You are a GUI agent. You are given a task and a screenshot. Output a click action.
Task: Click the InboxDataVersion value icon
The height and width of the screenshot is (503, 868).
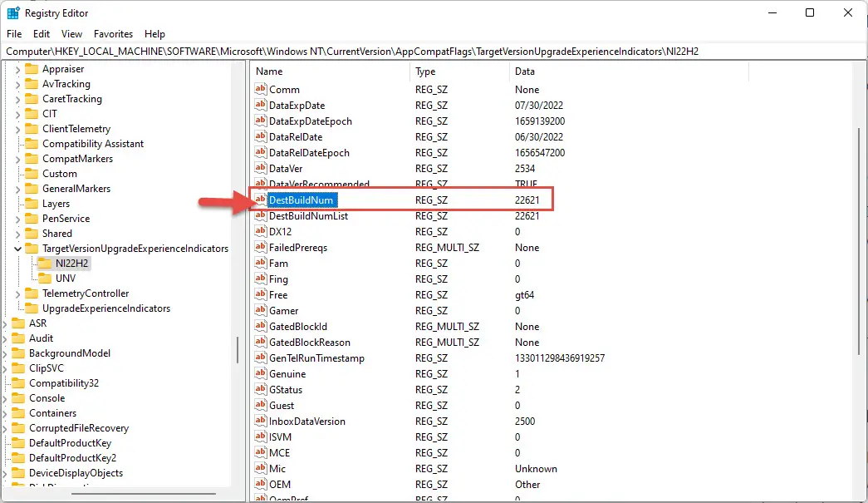(x=261, y=421)
